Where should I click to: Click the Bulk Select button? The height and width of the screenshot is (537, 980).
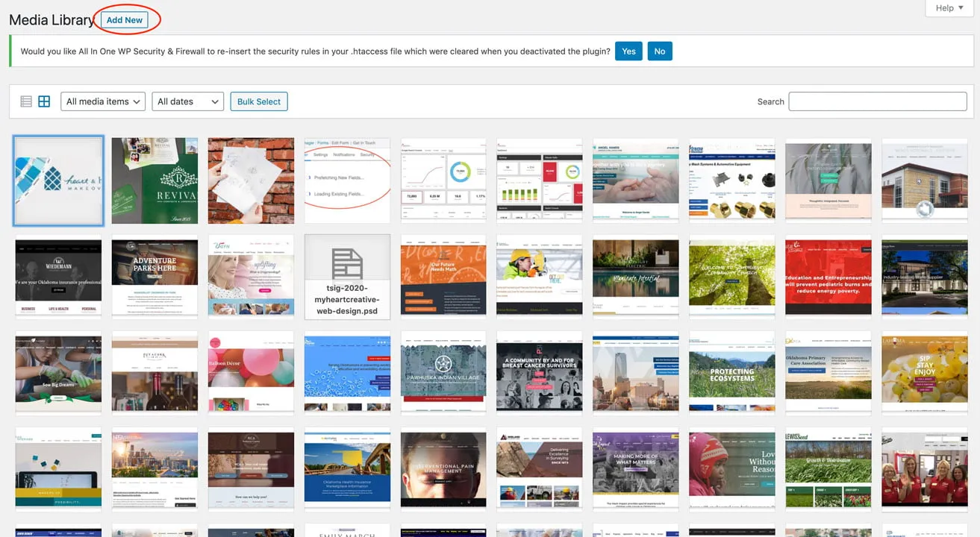point(259,101)
